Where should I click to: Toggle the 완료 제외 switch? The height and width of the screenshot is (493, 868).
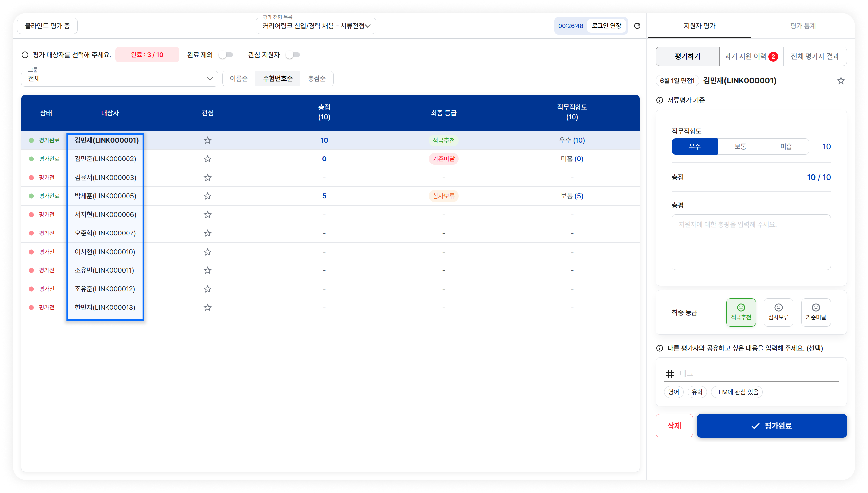point(225,55)
